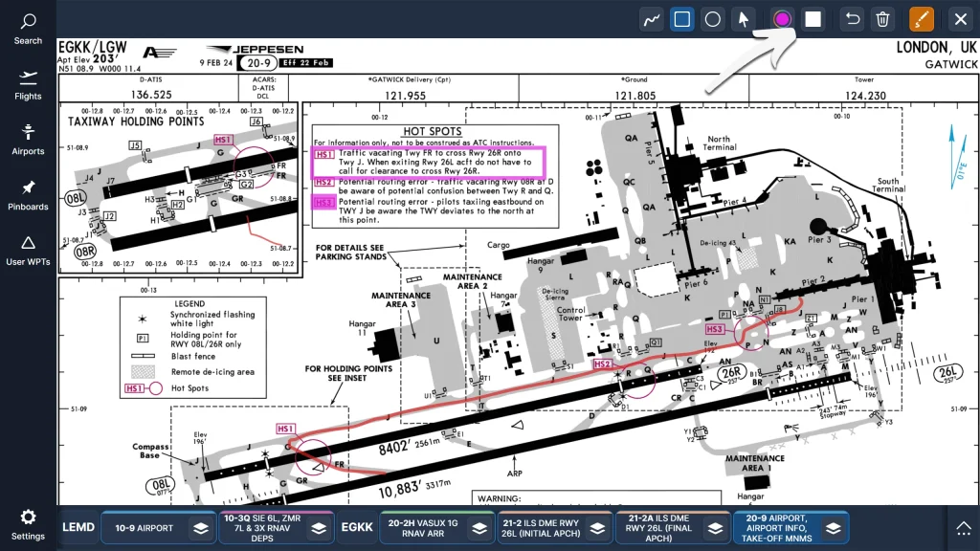
Task: Select the EGKK airport button
Action: [x=357, y=527]
